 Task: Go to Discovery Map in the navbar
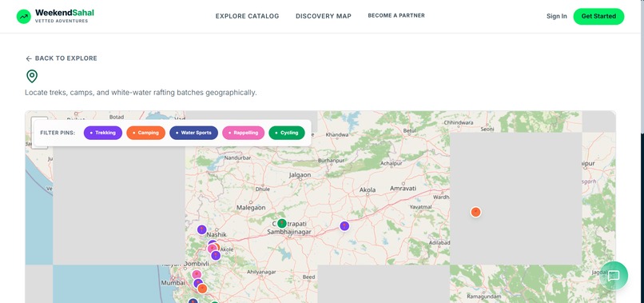coord(324,16)
